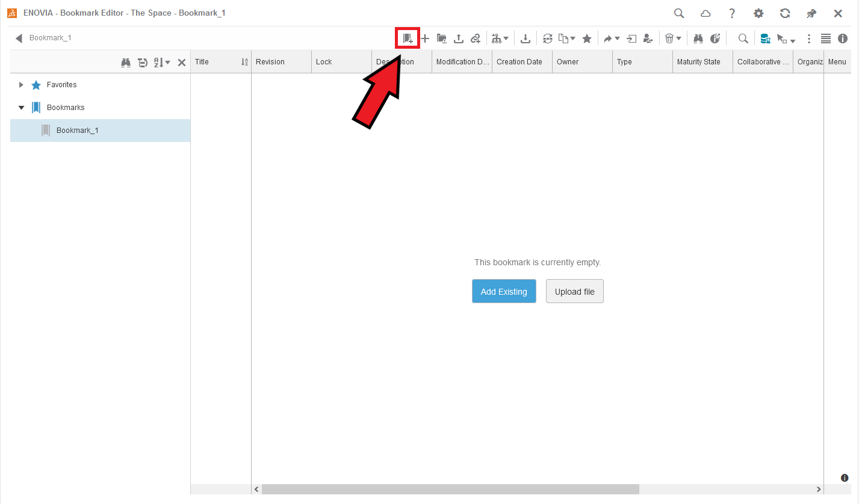This screenshot has height=504, width=859.
Task: Select Bookmark_1 in the tree
Action: [77, 131]
